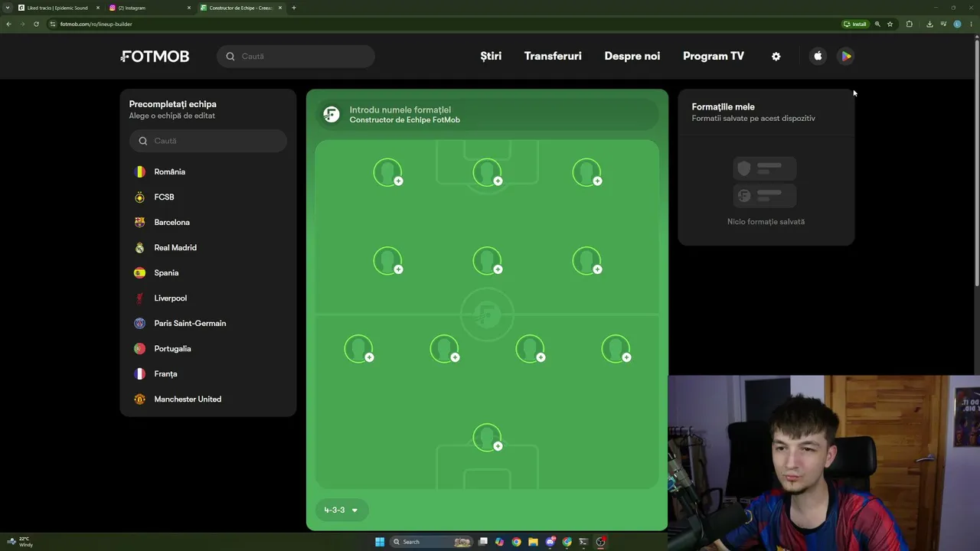Open the settings gear in FotMob header

tap(776, 56)
